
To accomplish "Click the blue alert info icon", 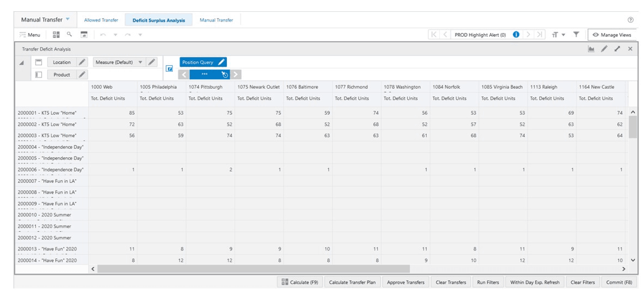I will click(x=516, y=34).
